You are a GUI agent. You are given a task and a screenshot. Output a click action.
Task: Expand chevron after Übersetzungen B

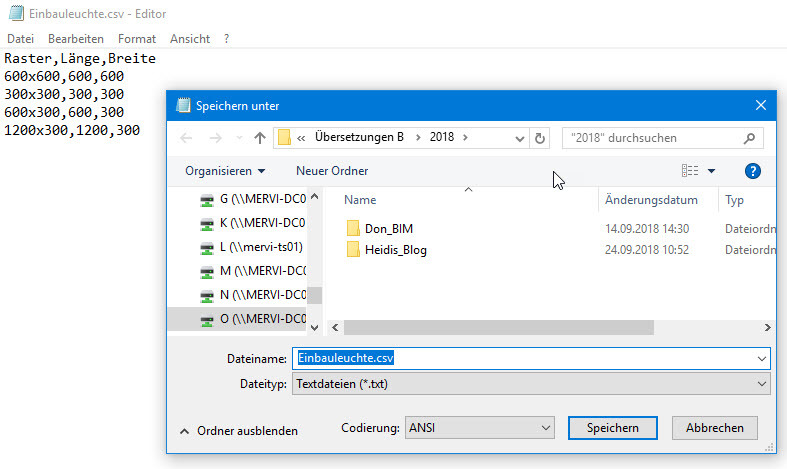tap(418, 138)
